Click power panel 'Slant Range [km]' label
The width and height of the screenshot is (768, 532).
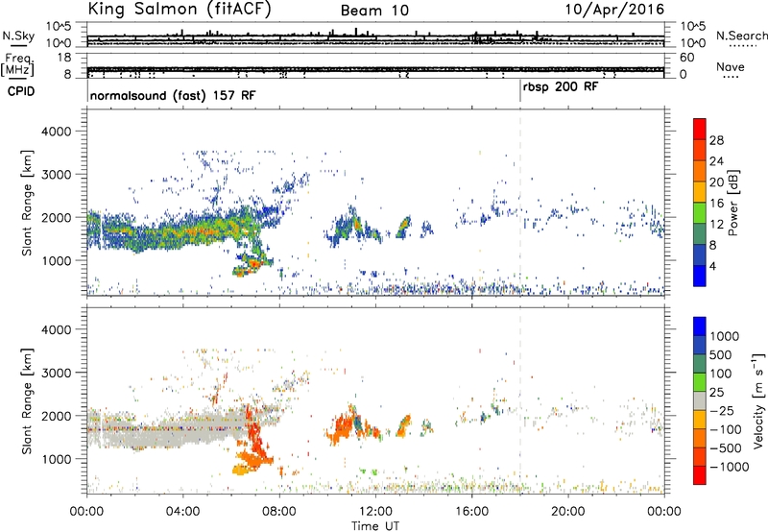point(27,203)
